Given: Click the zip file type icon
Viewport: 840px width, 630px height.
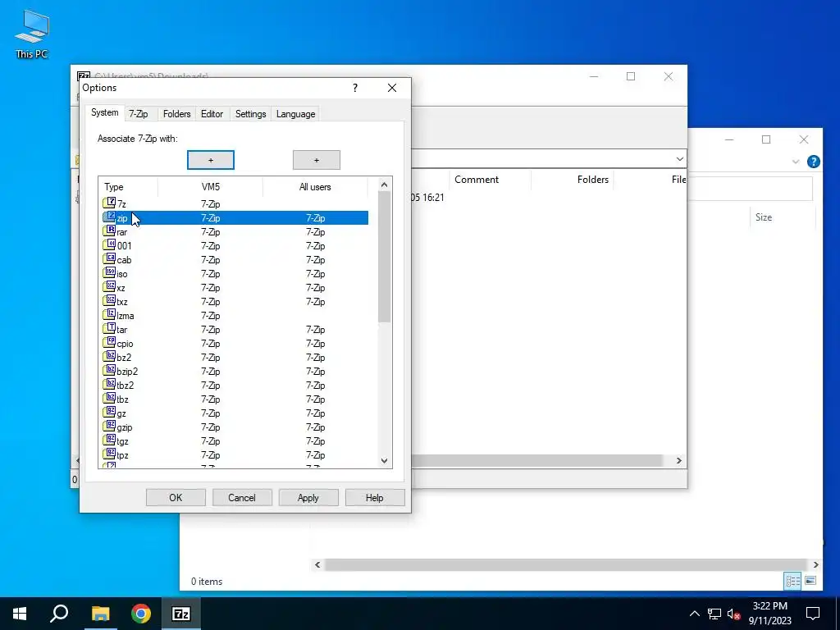Looking at the screenshot, I should [109, 217].
